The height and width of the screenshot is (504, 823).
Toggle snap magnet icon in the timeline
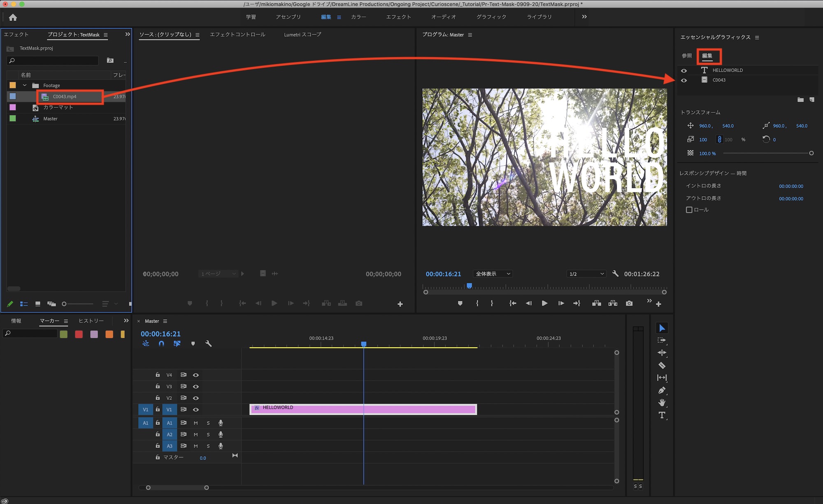pyautogui.click(x=161, y=344)
